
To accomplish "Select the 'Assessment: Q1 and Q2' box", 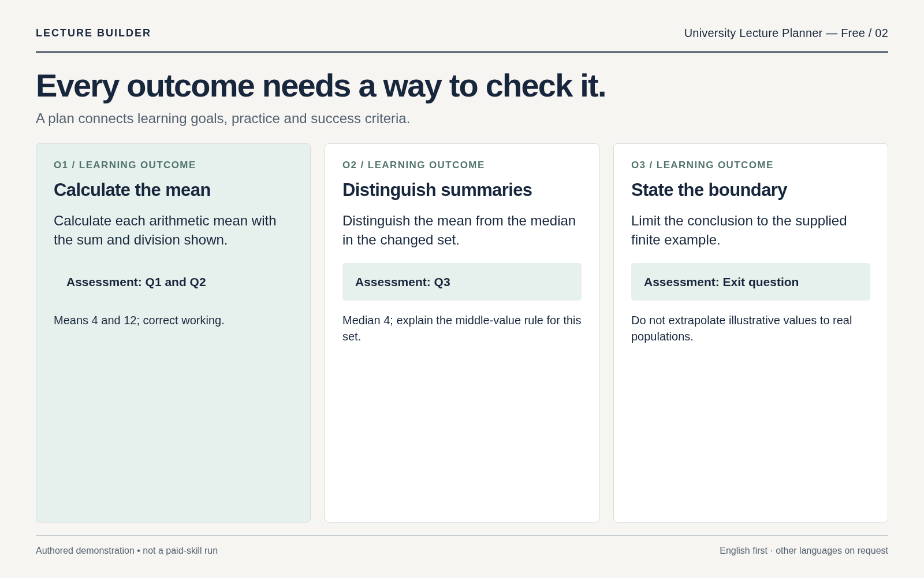I will tap(173, 281).
